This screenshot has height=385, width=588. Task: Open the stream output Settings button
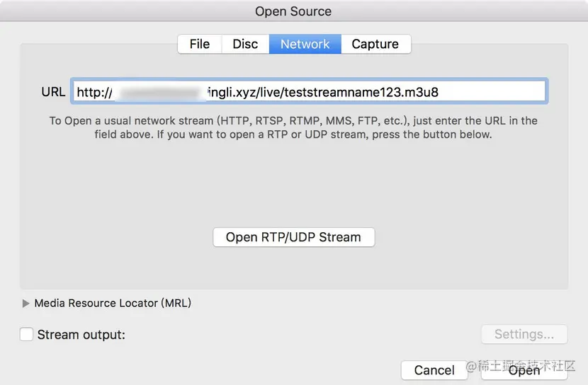(524, 334)
